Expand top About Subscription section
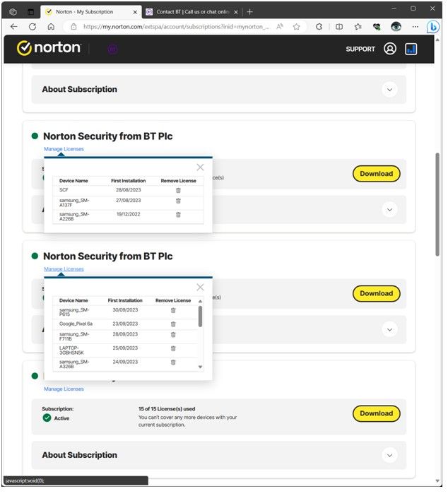The width and height of the screenshot is (448, 496). (389, 90)
